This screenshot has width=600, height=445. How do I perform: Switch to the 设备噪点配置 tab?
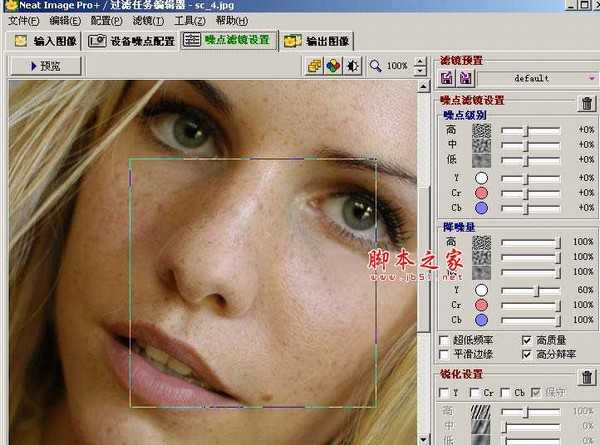point(131,41)
